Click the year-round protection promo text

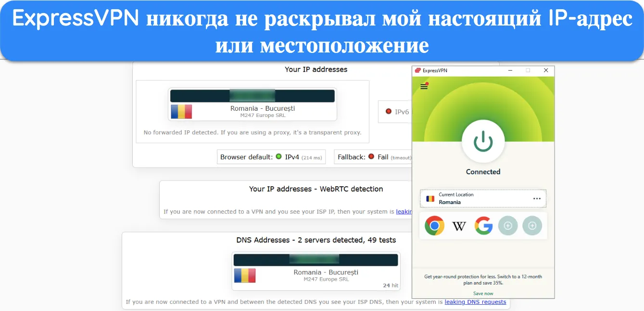click(483, 280)
